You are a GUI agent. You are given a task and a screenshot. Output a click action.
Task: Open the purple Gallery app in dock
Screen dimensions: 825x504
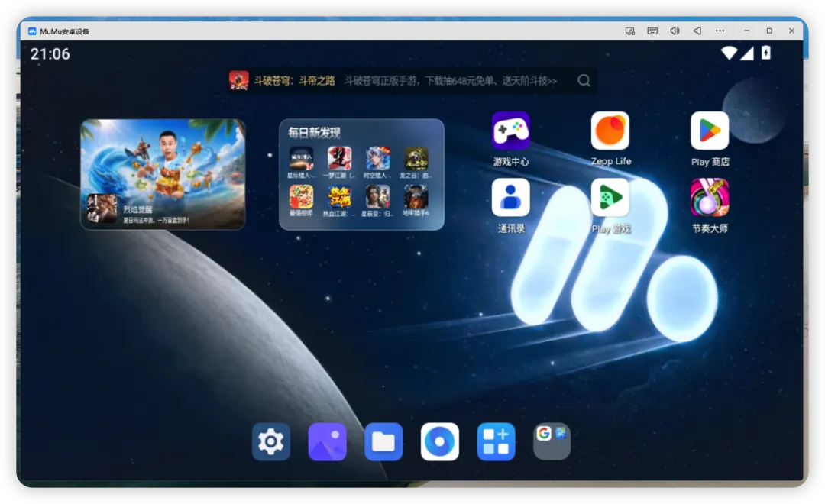click(x=327, y=441)
